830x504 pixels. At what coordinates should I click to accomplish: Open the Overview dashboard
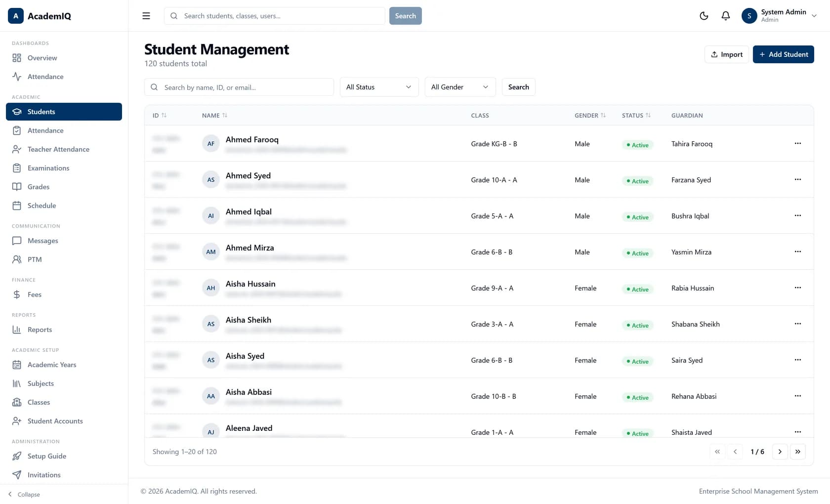[64, 58]
